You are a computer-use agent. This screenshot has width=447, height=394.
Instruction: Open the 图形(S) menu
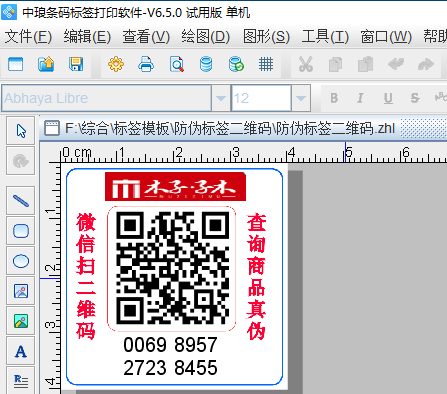coord(266,36)
